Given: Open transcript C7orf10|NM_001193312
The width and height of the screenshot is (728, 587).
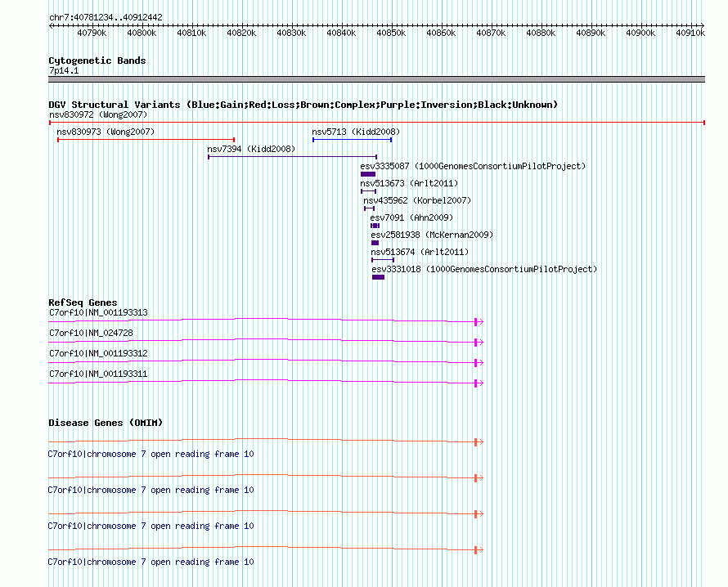Looking at the screenshot, I should tap(98, 354).
